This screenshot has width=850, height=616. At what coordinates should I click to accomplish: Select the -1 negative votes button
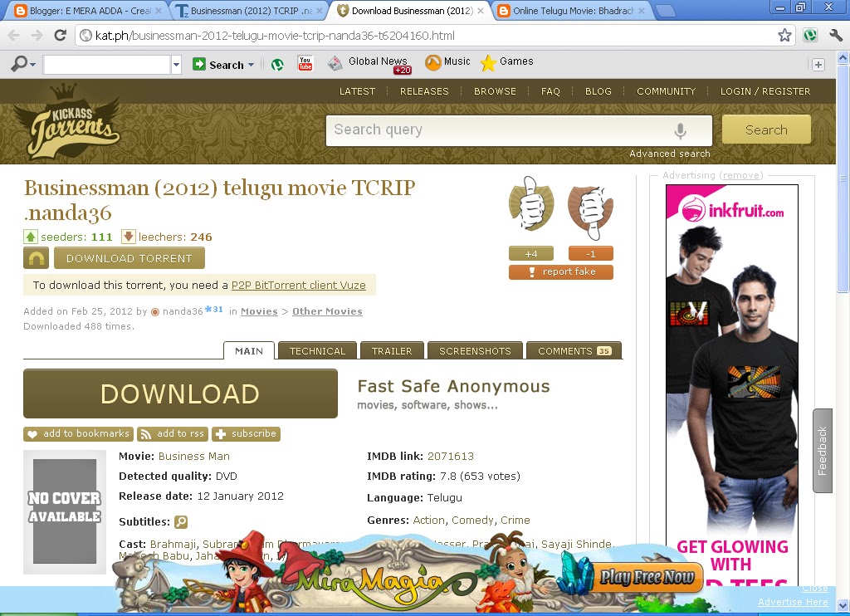tap(591, 254)
